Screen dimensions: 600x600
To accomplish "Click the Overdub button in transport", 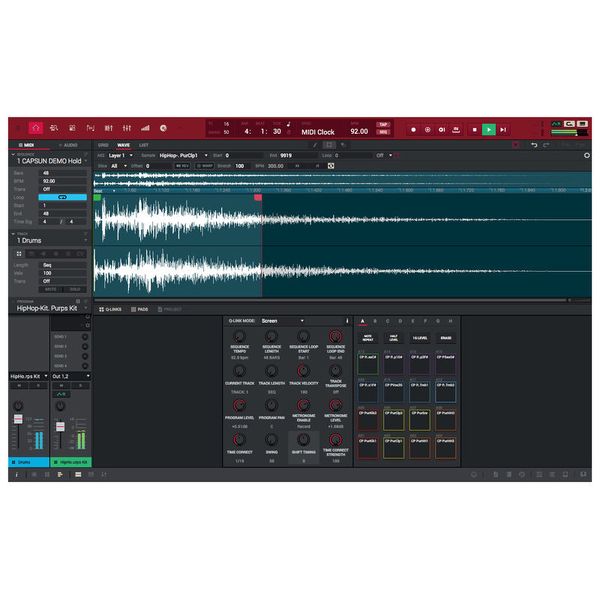I will [x=427, y=130].
